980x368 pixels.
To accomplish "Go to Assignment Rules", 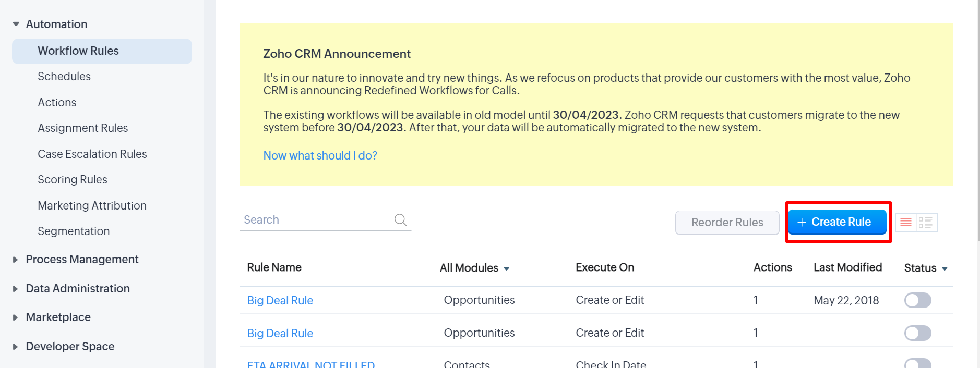I will (x=83, y=128).
